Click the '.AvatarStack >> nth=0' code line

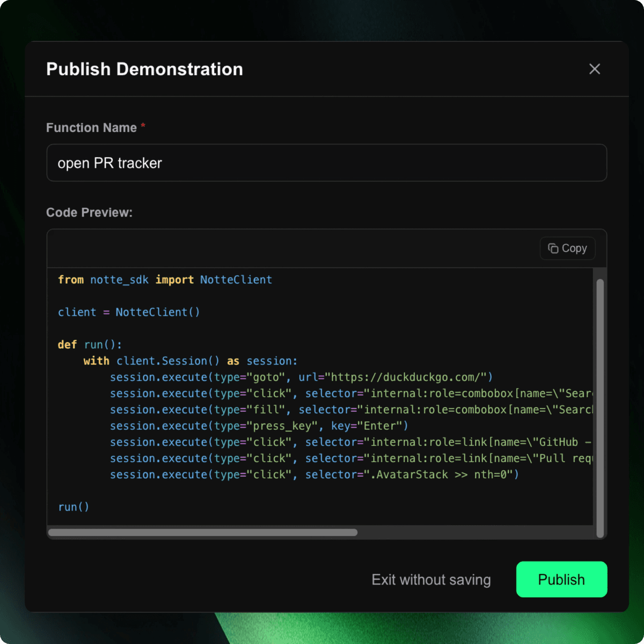pyautogui.click(x=314, y=474)
